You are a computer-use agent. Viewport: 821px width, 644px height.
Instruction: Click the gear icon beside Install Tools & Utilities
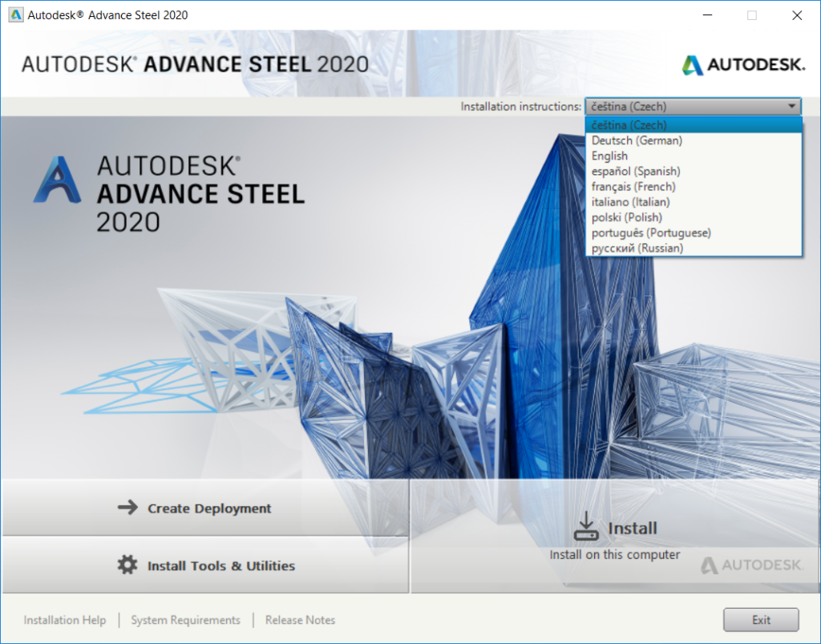point(127,565)
